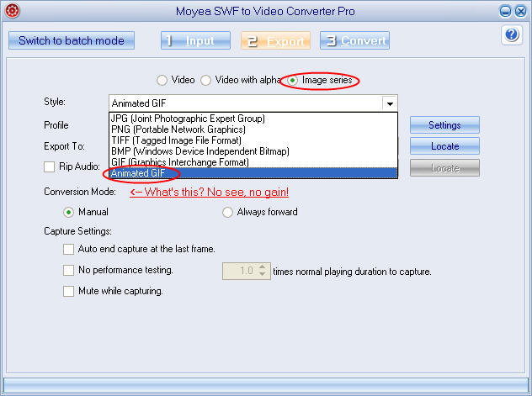This screenshot has width=532, height=396.
Task: Select Image series radio button
Action: click(x=292, y=80)
